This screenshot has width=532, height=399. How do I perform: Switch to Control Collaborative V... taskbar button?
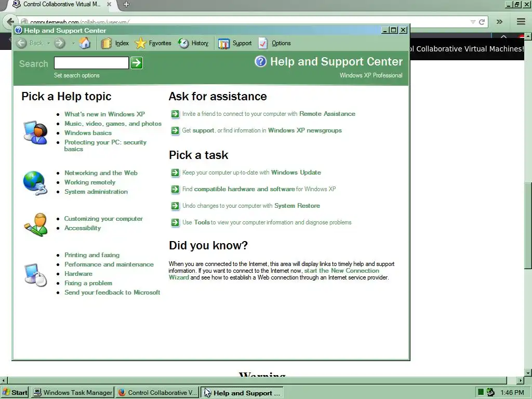[157, 393]
